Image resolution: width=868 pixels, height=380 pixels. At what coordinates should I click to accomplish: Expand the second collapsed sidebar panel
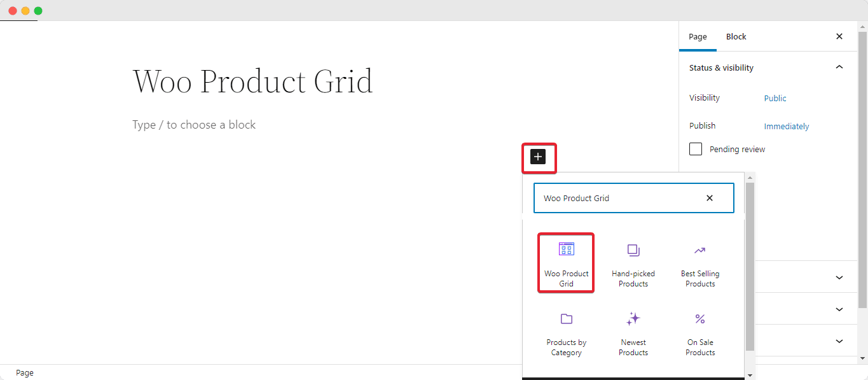tap(839, 309)
